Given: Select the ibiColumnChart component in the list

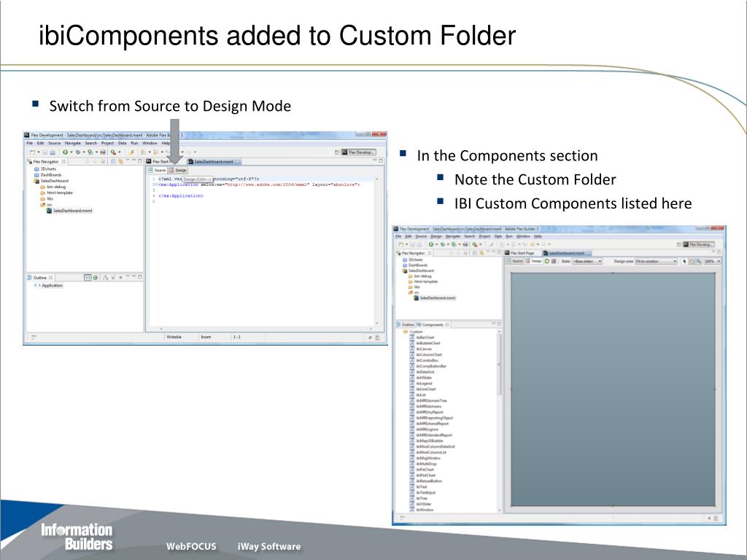Looking at the screenshot, I should 426,355.
